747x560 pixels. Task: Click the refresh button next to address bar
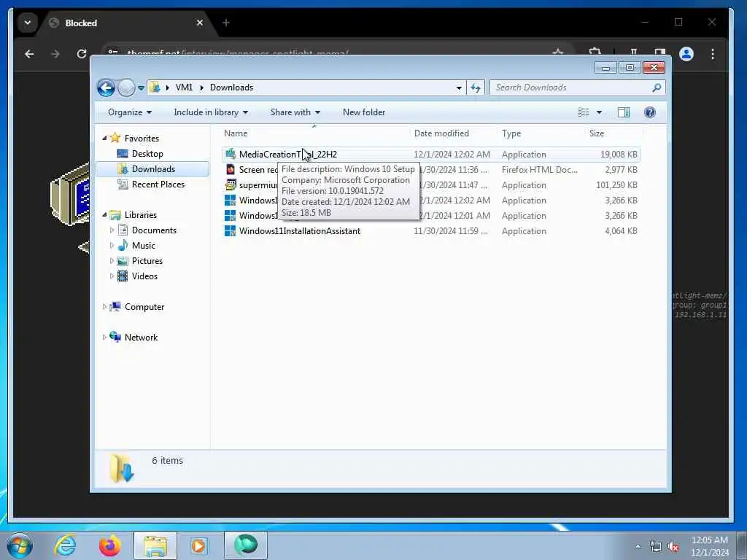[476, 87]
